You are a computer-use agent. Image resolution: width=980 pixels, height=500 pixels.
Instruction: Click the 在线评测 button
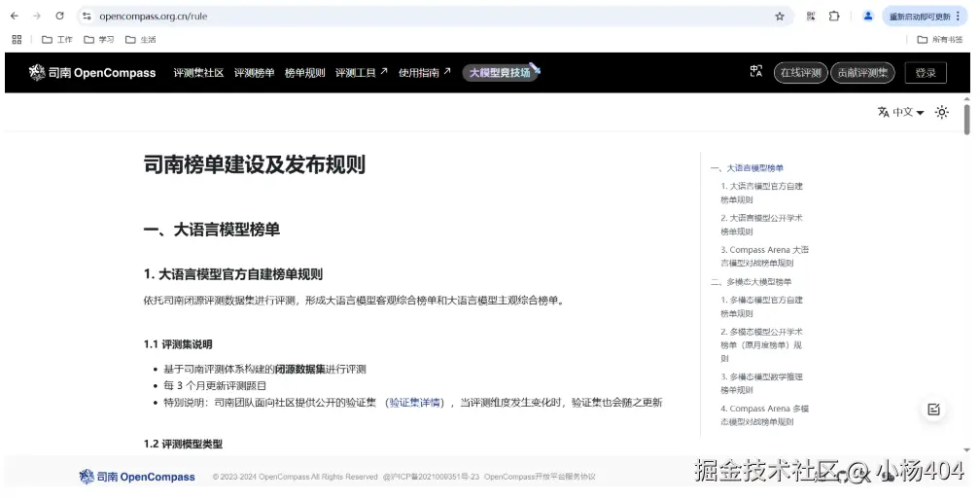(801, 73)
